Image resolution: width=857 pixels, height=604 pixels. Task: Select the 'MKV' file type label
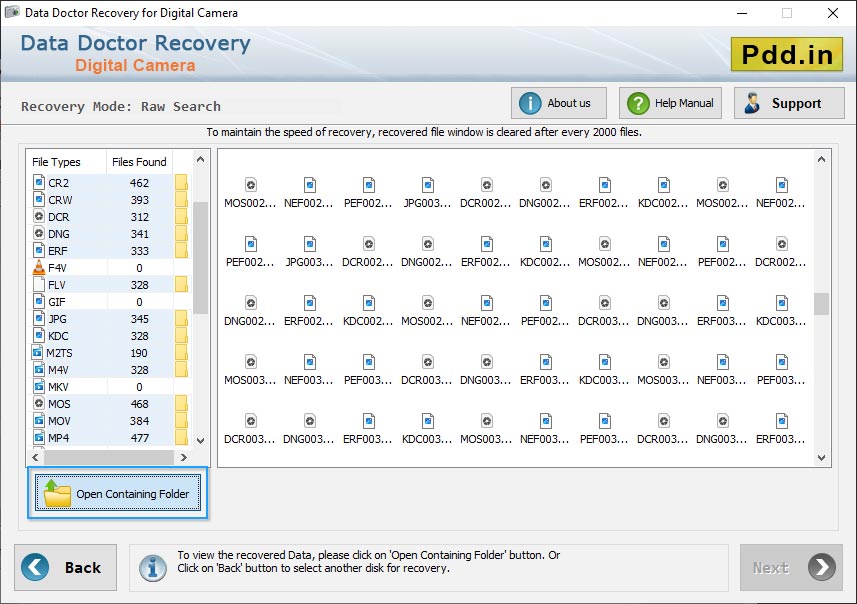point(58,386)
